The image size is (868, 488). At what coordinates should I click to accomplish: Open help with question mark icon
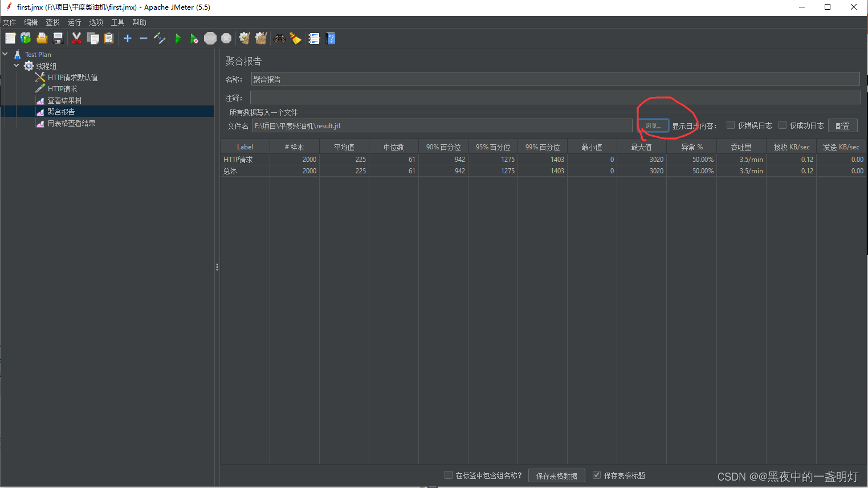click(331, 38)
